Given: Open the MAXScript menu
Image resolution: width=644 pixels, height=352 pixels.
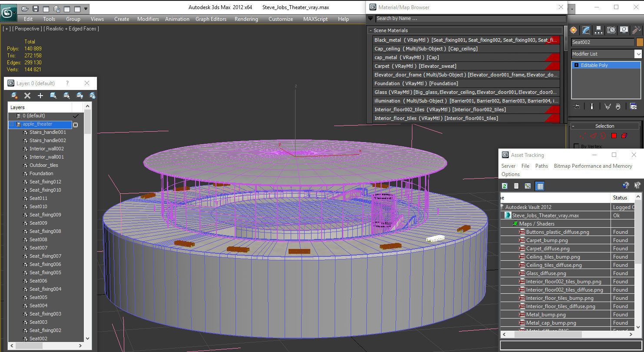Looking at the screenshot, I should [315, 19].
